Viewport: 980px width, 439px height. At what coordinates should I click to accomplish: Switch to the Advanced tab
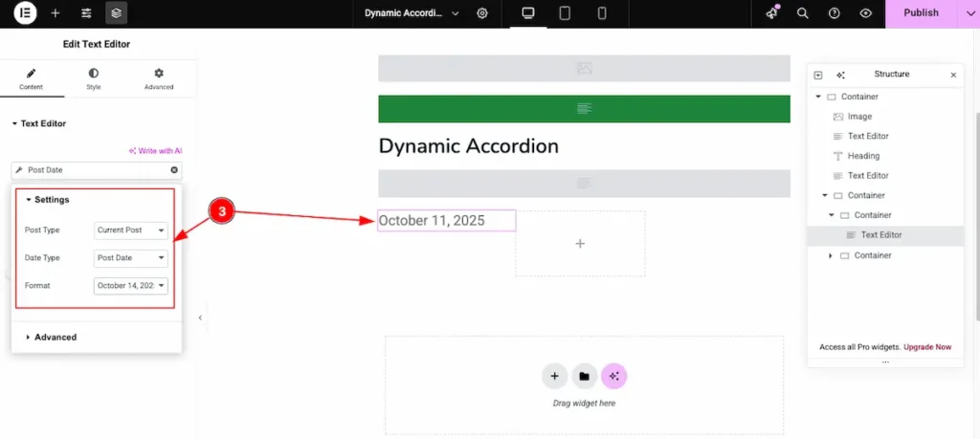tap(159, 78)
